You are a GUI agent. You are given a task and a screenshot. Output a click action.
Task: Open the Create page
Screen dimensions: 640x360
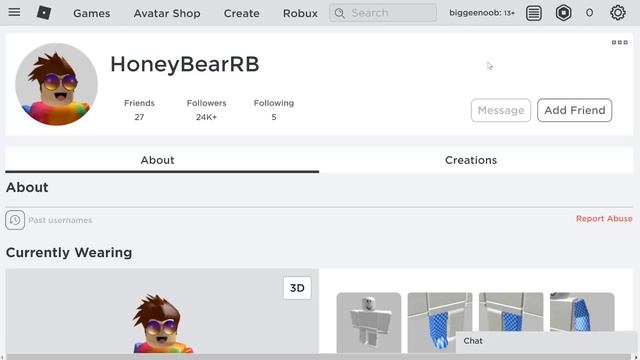[242, 13]
